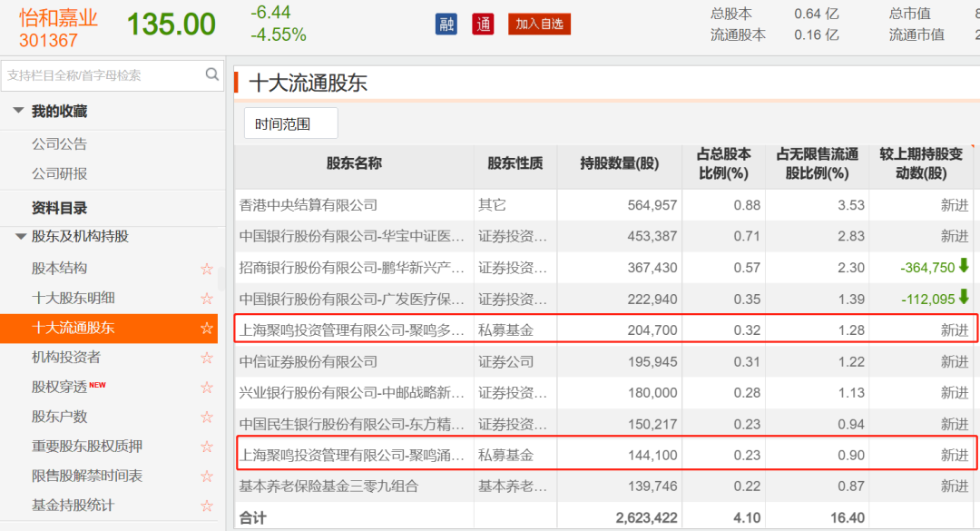
Task: Click total holding 2,623,422
Action: [646, 518]
